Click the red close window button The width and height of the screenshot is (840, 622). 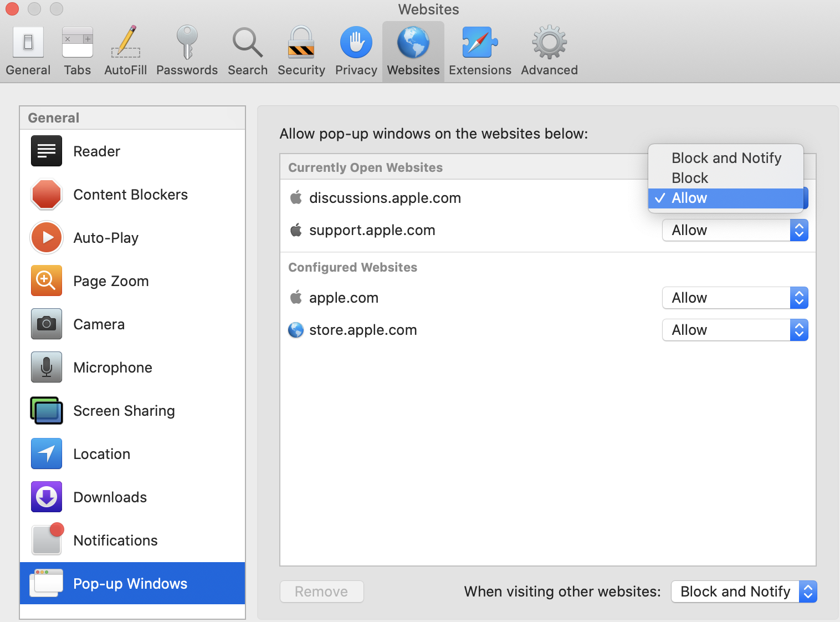[x=12, y=9]
